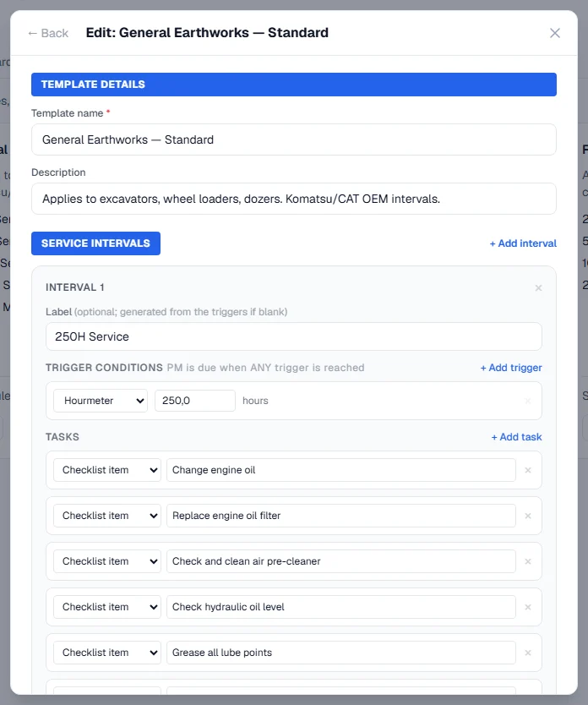
Task: Click the Add interval link
Action: 523,243
